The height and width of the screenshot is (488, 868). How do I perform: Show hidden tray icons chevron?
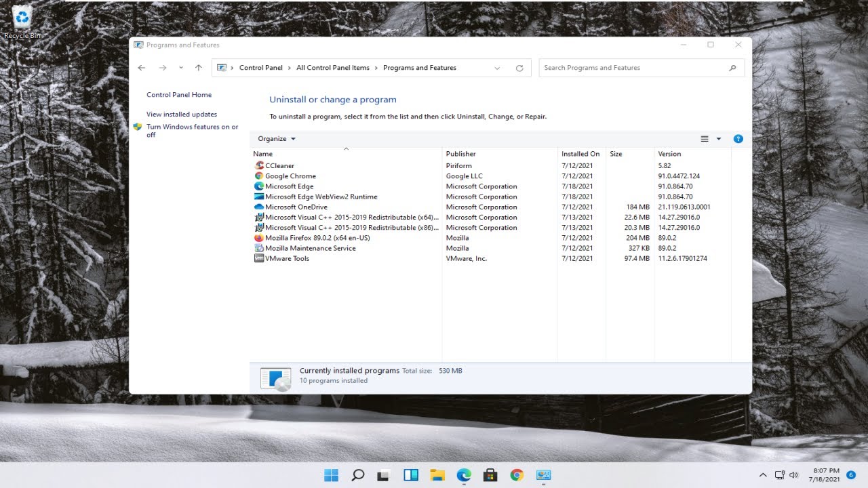763,475
